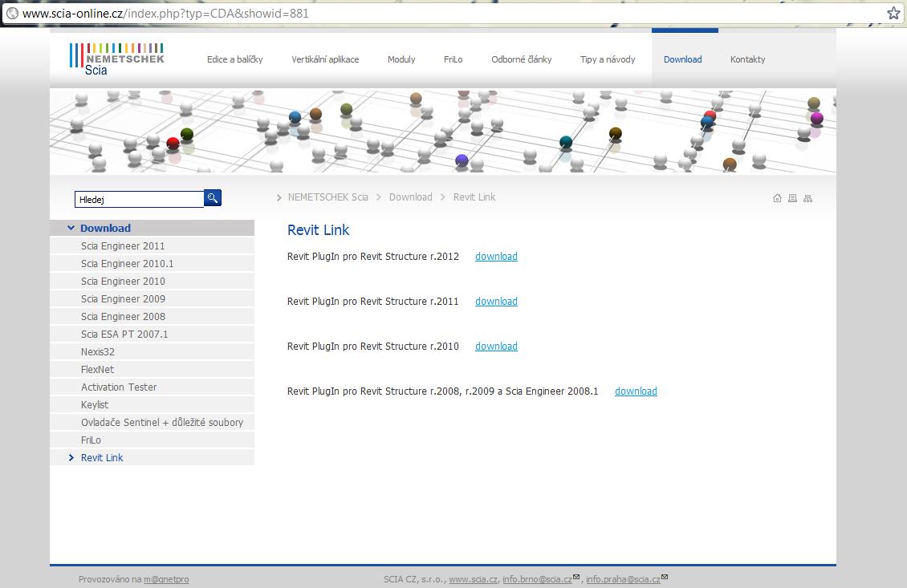This screenshot has width=907, height=588.
Task: Download Revit PlugIn for Revit Structure r.2011
Action: pos(496,302)
